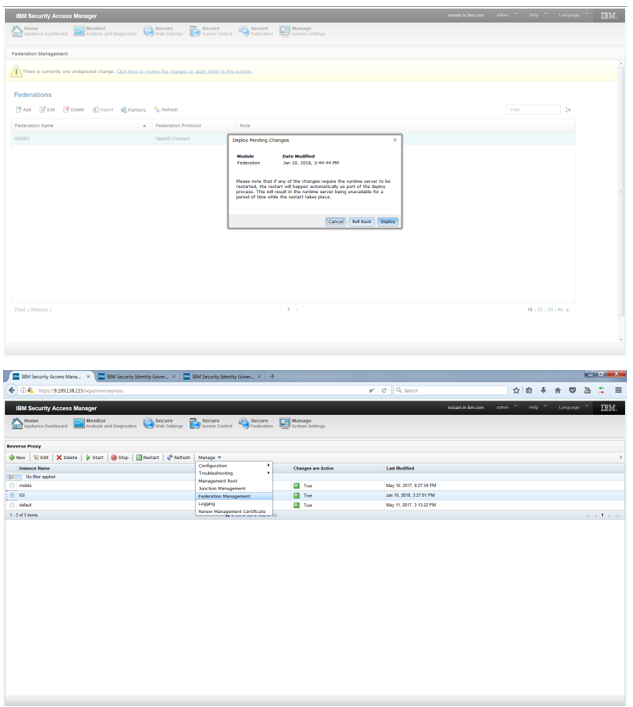Click the browser downloads arrow icon
The width and height of the screenshot is (633, 707).
[543, 390]
